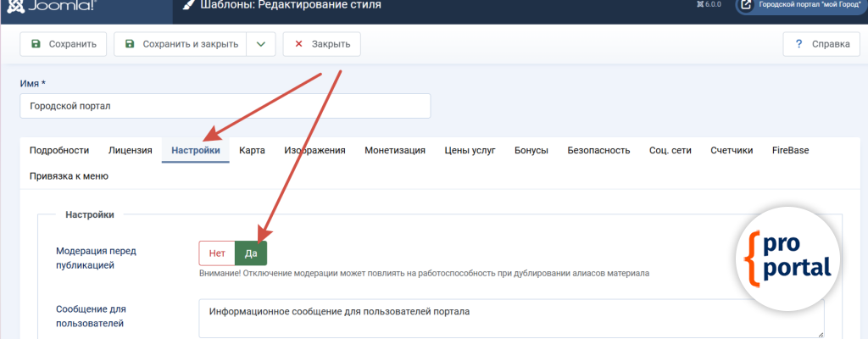Click Save button with floppy icon
Screen dimensions: 868x339
64,44
